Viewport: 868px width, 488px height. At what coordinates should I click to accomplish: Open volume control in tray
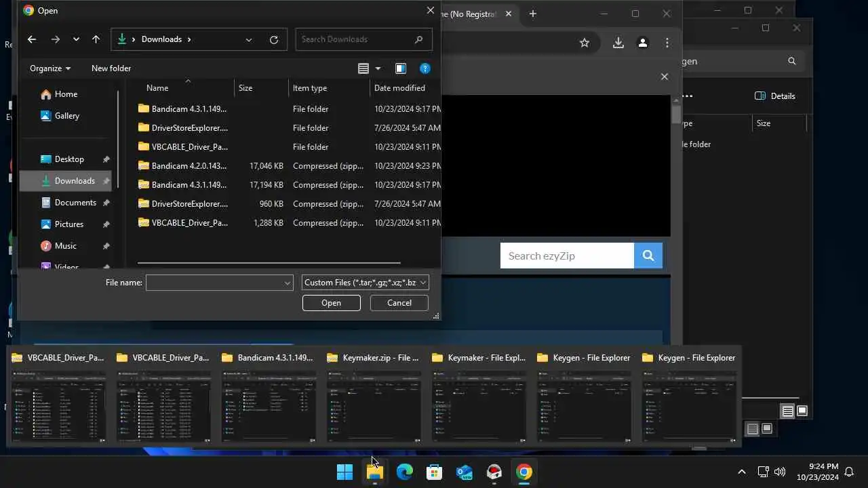(x=780, y=472)
